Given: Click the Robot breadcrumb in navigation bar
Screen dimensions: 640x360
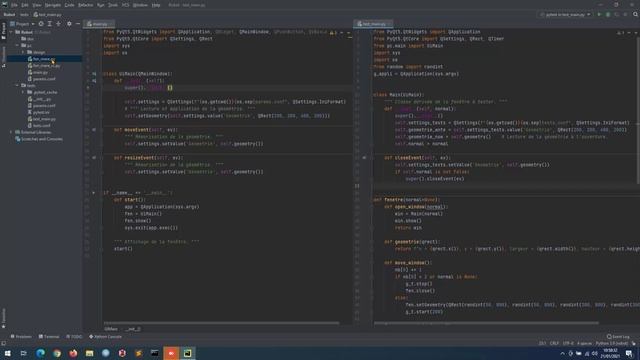Looking at the screenshot, I should tap(9, 15).
